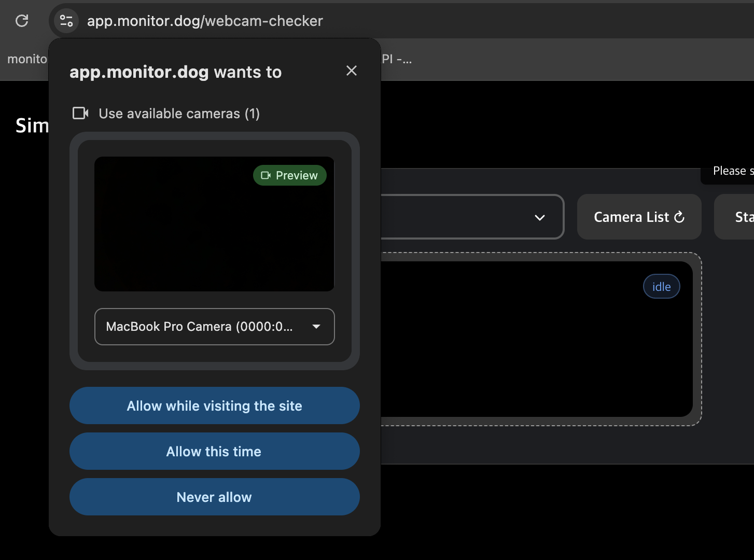Click 'Allow while visiting the site'

tap(214, 405)
